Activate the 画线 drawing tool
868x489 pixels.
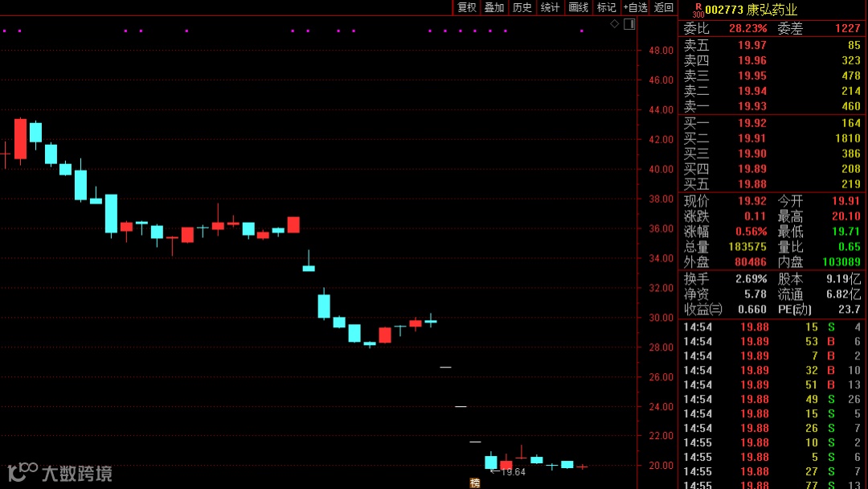[x=578, y=7]
